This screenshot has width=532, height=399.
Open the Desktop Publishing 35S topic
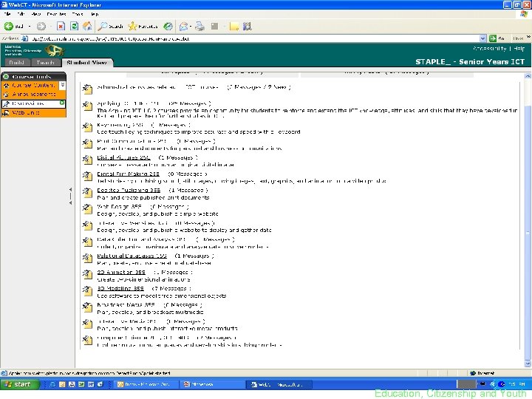129,190
